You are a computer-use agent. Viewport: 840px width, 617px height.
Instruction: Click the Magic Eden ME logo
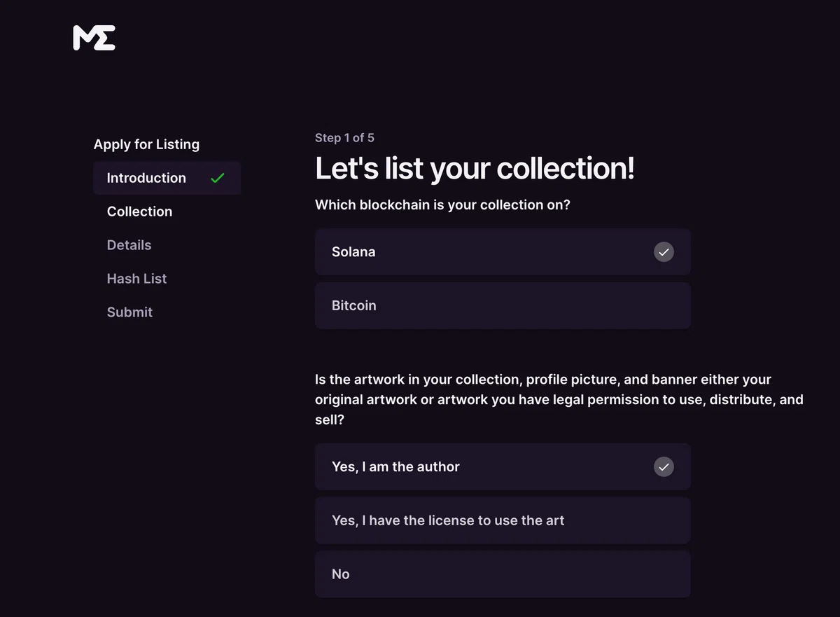coord(94,38)
